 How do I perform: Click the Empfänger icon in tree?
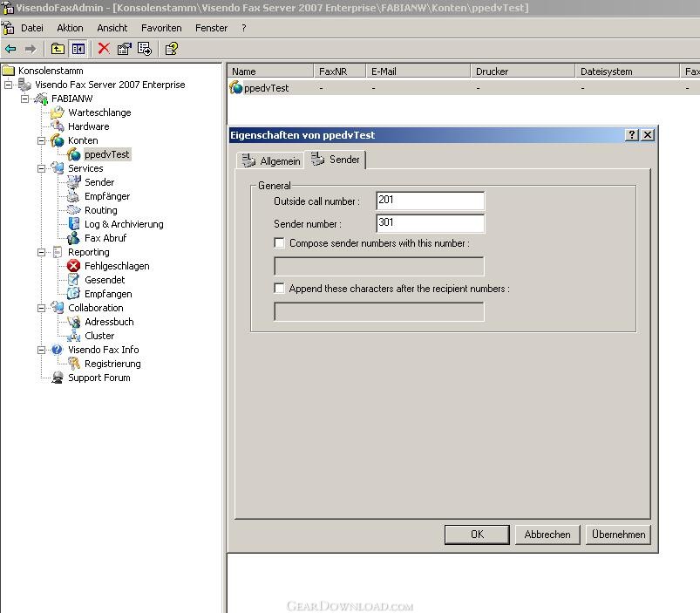coord(73,196)
